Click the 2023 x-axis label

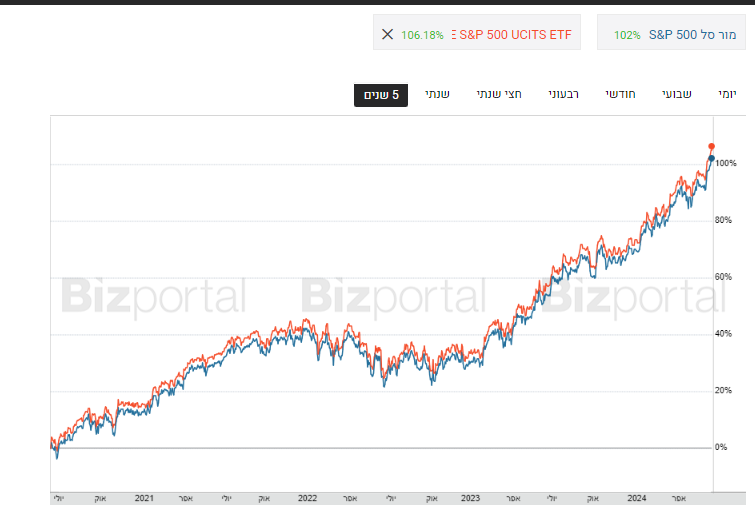coord(470,498)
